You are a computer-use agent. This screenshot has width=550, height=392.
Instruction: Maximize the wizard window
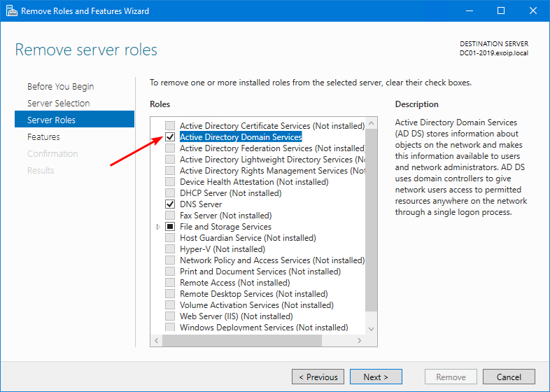[501, 11]
